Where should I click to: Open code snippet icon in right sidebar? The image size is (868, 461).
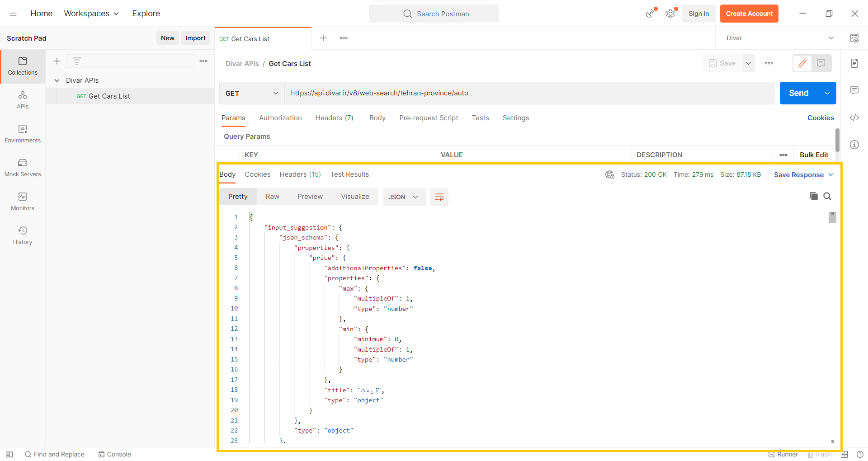pyautogui.click(x=854, y=118)
